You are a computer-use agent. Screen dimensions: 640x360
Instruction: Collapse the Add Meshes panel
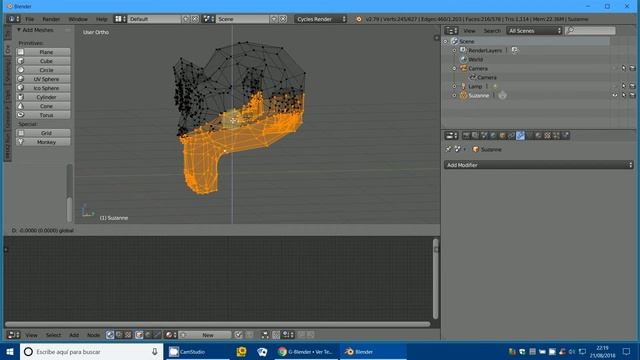click(x=19, y=30)
